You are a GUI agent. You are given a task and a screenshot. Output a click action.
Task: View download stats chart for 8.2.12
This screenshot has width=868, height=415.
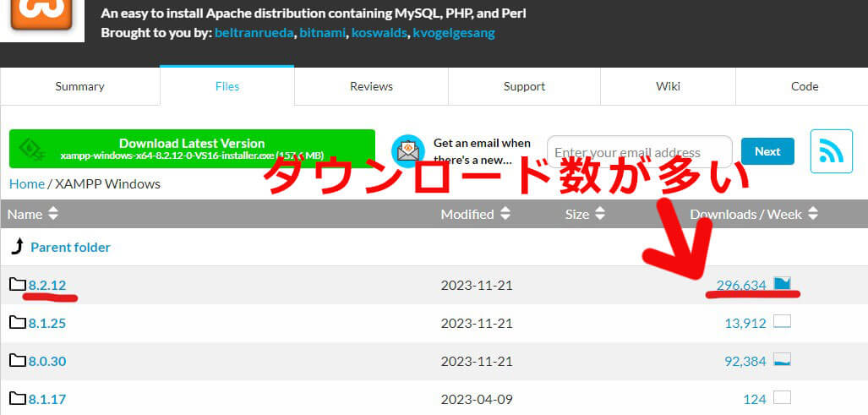tap(782, 284)
